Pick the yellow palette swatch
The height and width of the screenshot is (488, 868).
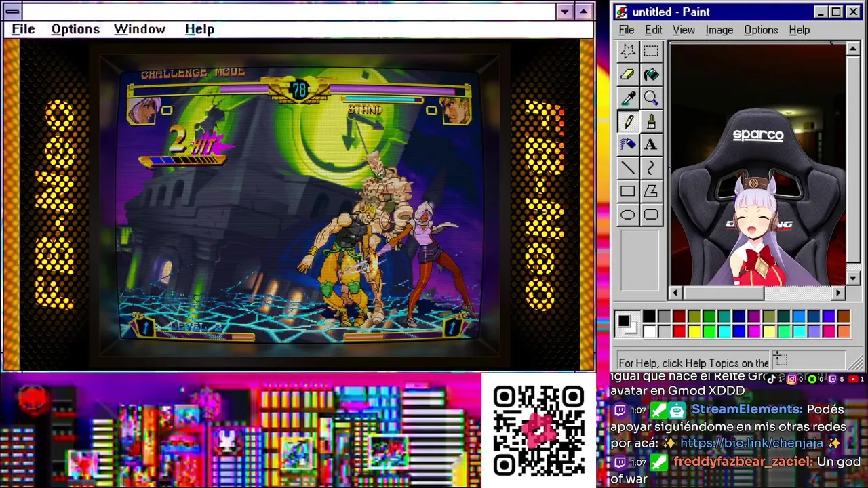(694, 331)
